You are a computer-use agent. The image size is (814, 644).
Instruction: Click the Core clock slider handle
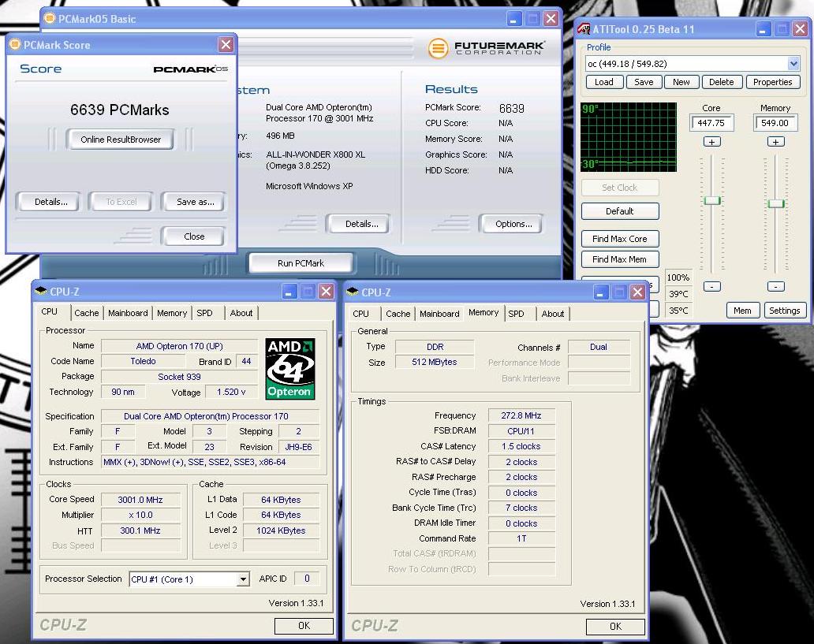(712, 201)
